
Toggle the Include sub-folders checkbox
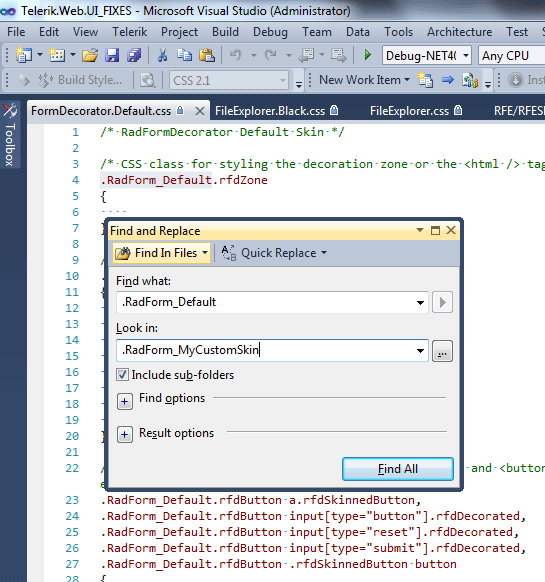[x=122, y=375]
